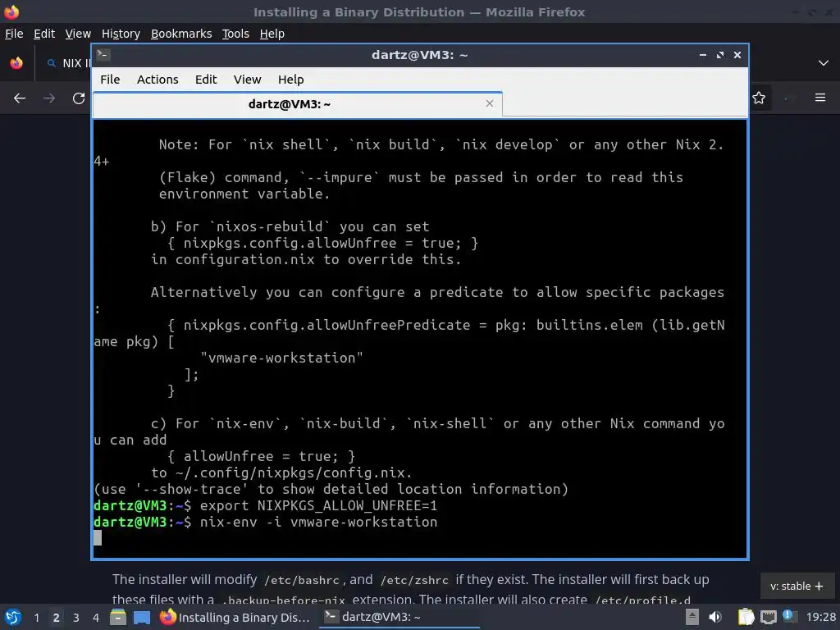
Task: Open Firefox Tools menu
Action: coord(235,33)
